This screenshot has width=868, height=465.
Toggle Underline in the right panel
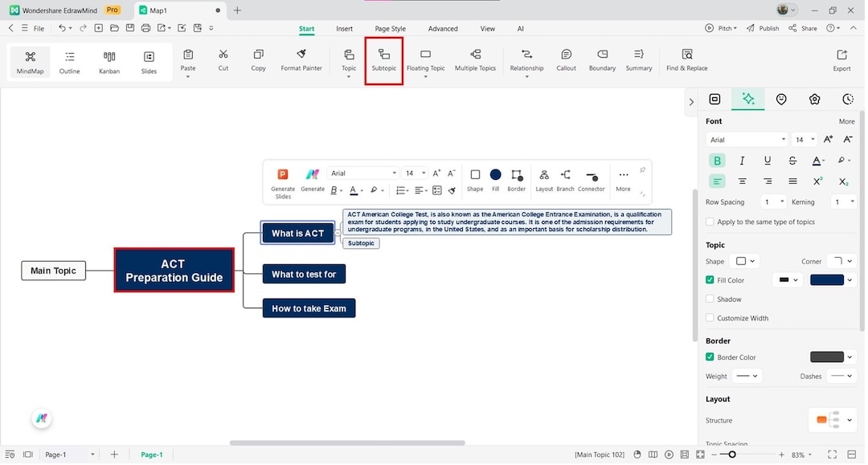[x=768, y=161]
